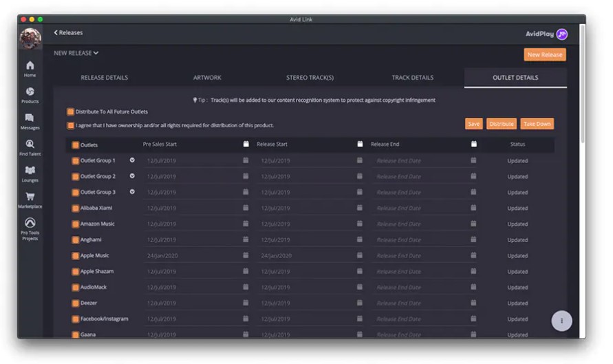
Task: Switch to the Artwork tab
Action: click(207, 78)
